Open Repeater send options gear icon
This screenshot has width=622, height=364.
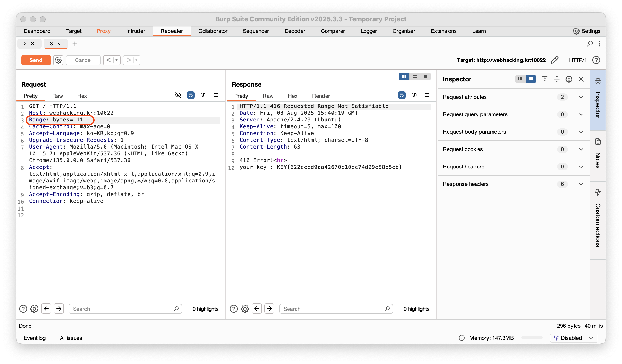pos(58,60)
